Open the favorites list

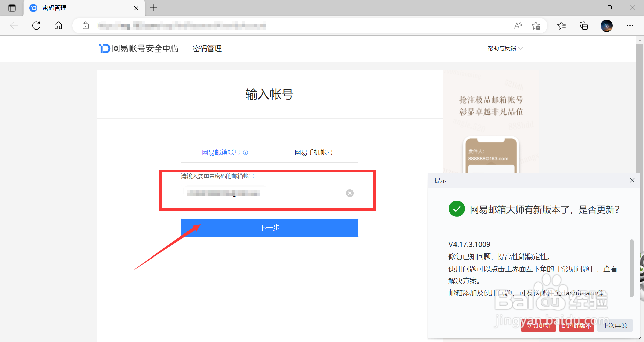[x=561, y=25]
